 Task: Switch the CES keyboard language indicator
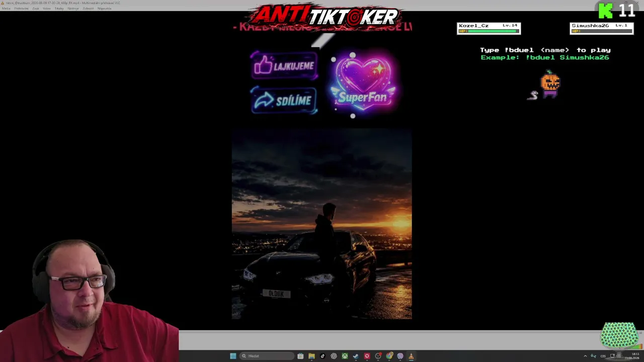tap(603, 356)
